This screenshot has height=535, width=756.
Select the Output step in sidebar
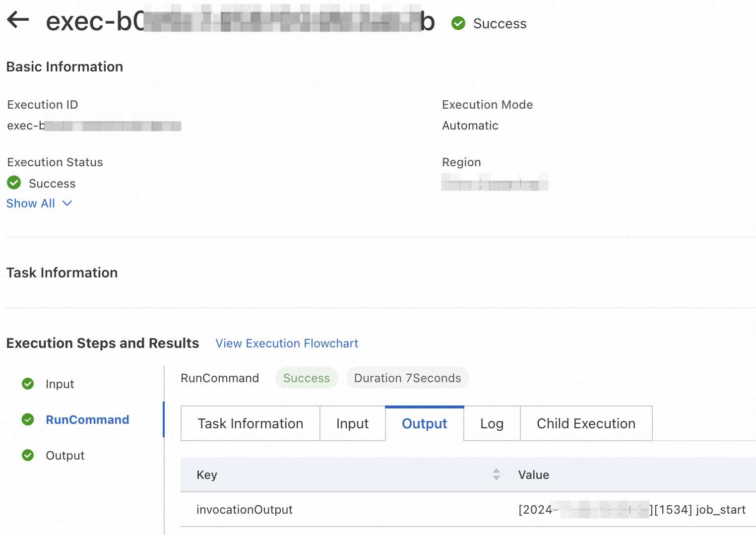point(65,456)
